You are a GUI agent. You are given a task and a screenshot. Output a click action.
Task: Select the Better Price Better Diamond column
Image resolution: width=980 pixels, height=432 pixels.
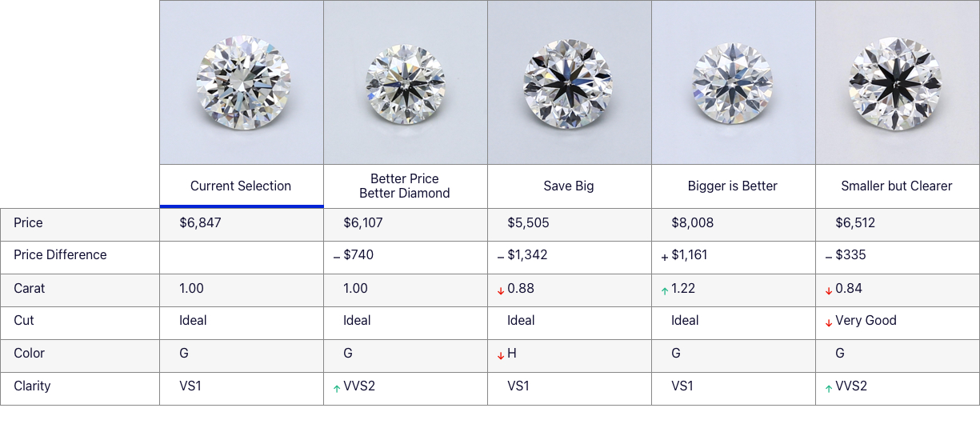click(405, 186)
